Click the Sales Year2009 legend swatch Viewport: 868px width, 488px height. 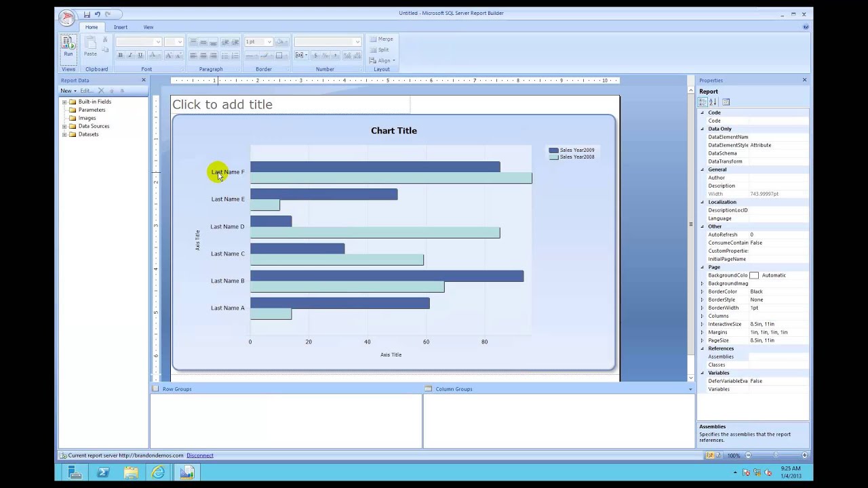coord(553,150)
